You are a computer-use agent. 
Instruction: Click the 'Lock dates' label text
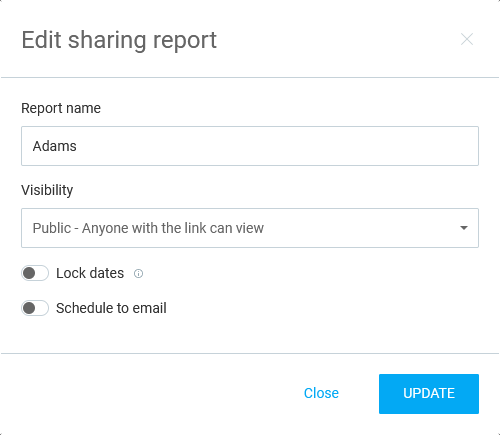click(x=90, y=273)
